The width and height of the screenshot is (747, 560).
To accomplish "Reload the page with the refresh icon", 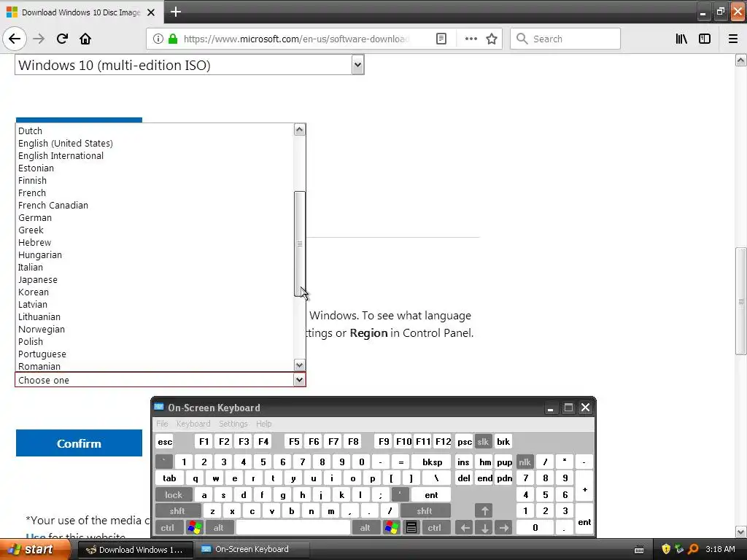I will (x=62, y=39).
